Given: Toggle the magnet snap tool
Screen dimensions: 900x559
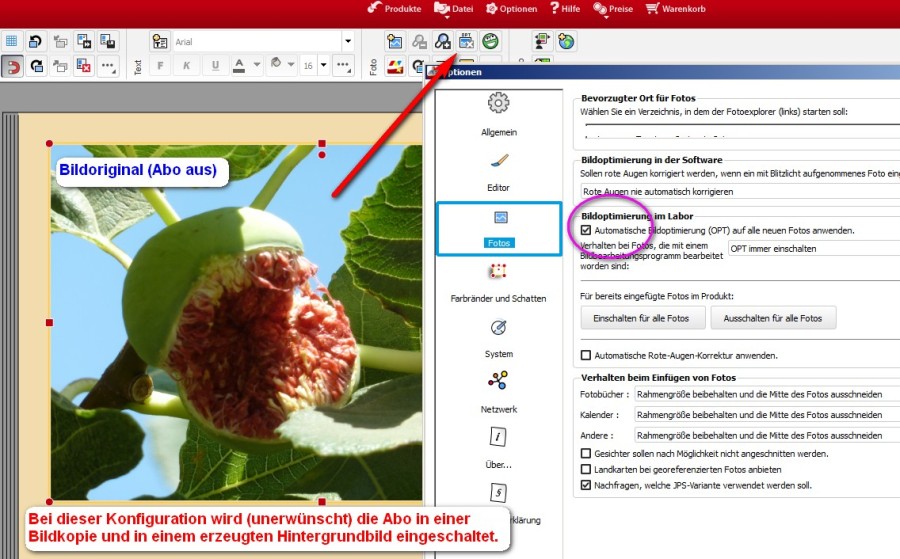Looking at the screenshot, I should 12,66.
